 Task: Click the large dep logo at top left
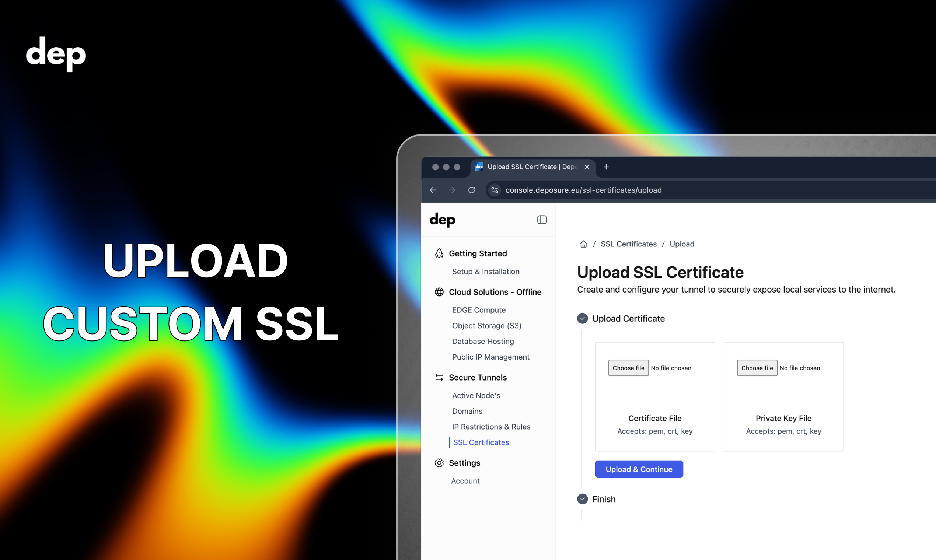[x=56, y=54]
